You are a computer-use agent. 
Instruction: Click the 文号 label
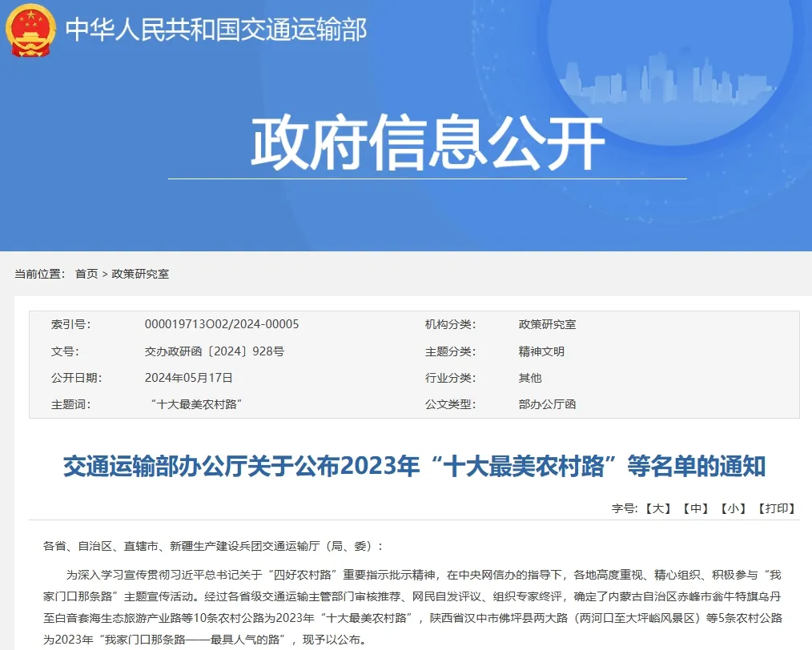click(x=65, y=351)
